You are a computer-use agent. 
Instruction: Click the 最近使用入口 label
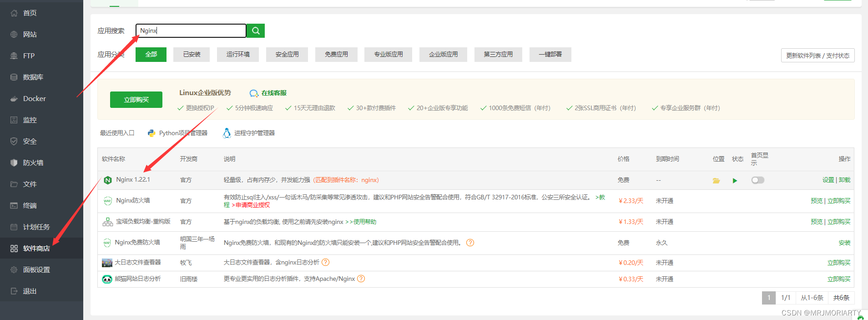pos(117,133)
